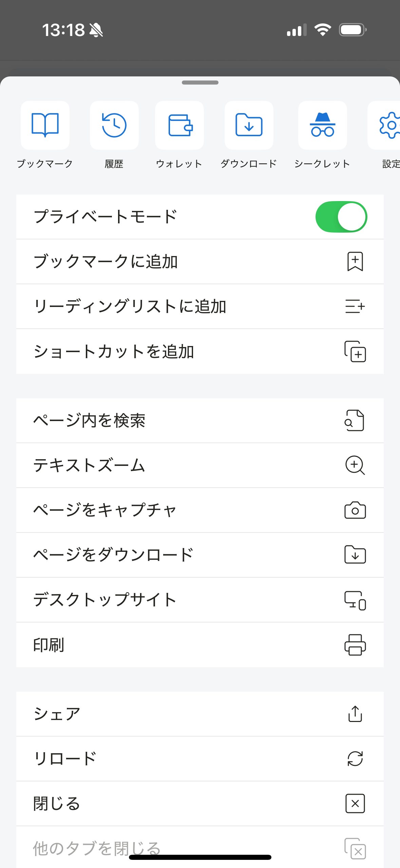Tap the シークレット incognito icon
Viewport: 400px width, 868px height.
coord(323,125)
